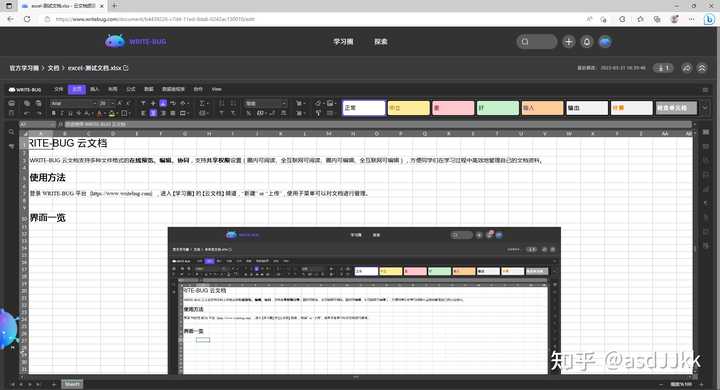
Task: Expand the cell styles gallery arrow
Action: [x=705, y=108]
